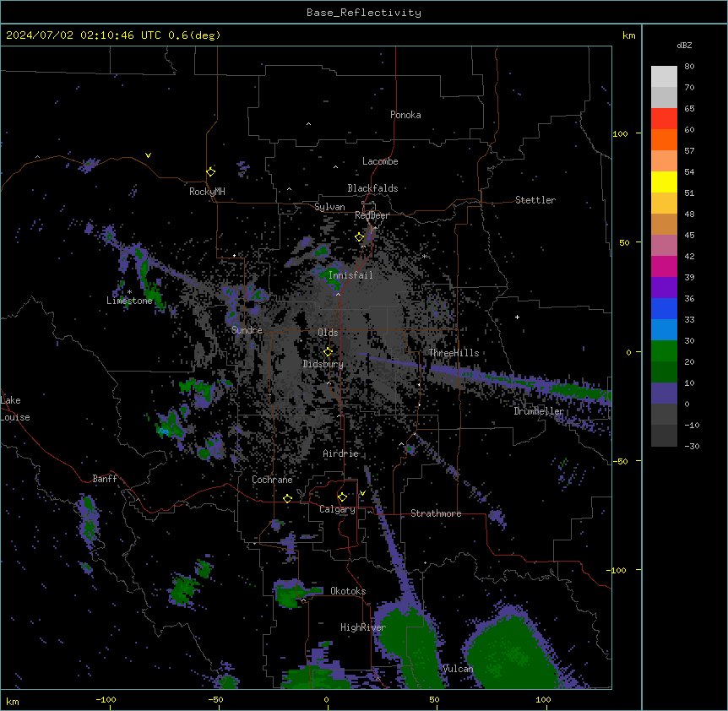Click the Base_Reflectivity title text
This screenshot has width=728, height=711.
tap(364, 13)
